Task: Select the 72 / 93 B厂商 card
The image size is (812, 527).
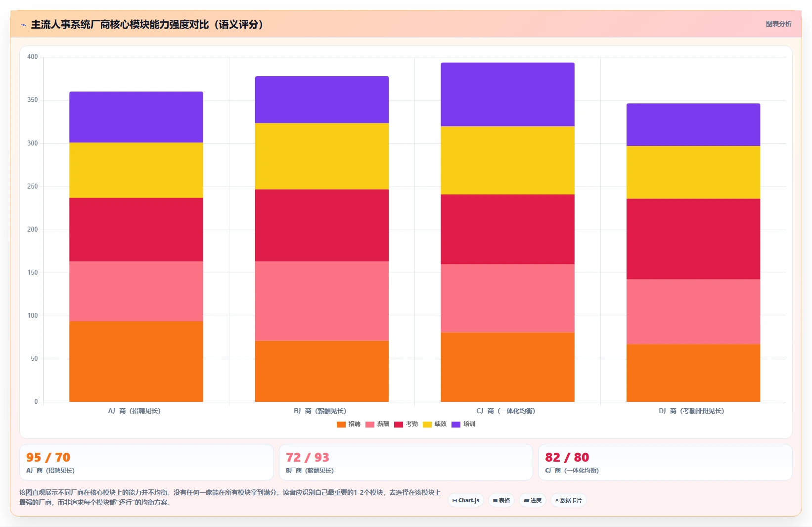Action: [x=406, y=462]
